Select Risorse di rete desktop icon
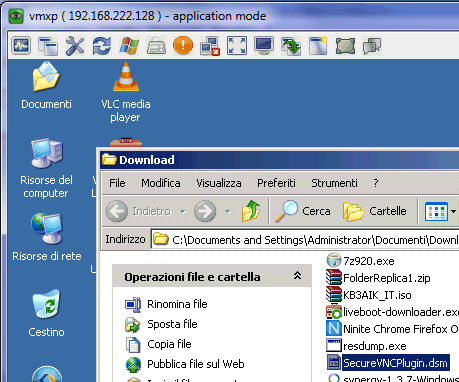 pos(47,237)
